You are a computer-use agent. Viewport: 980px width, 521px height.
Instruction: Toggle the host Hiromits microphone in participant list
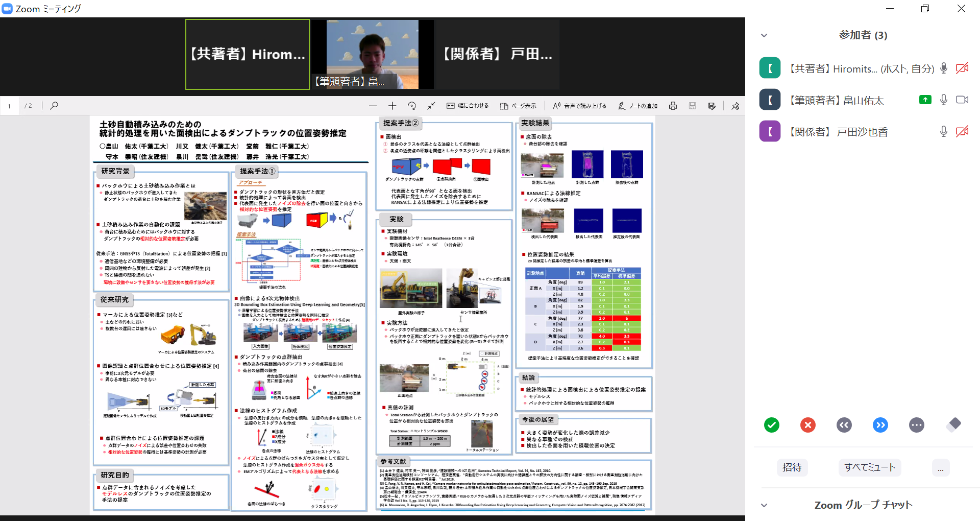point(943,68)
